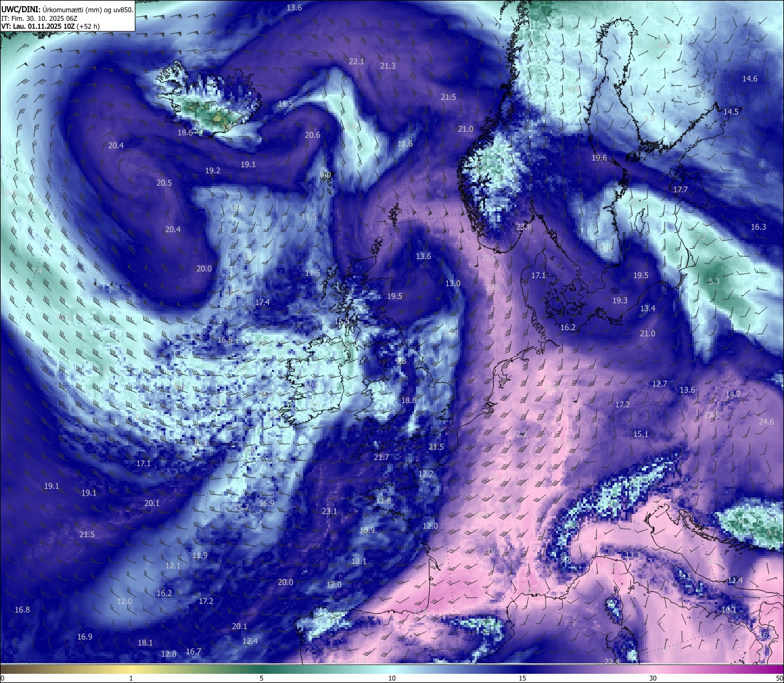Click the value 22.4 near Sardinia

tap(612, 661)
